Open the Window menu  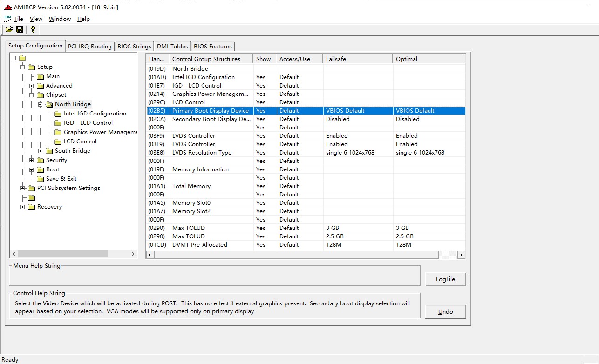click(x=60, y=19)
